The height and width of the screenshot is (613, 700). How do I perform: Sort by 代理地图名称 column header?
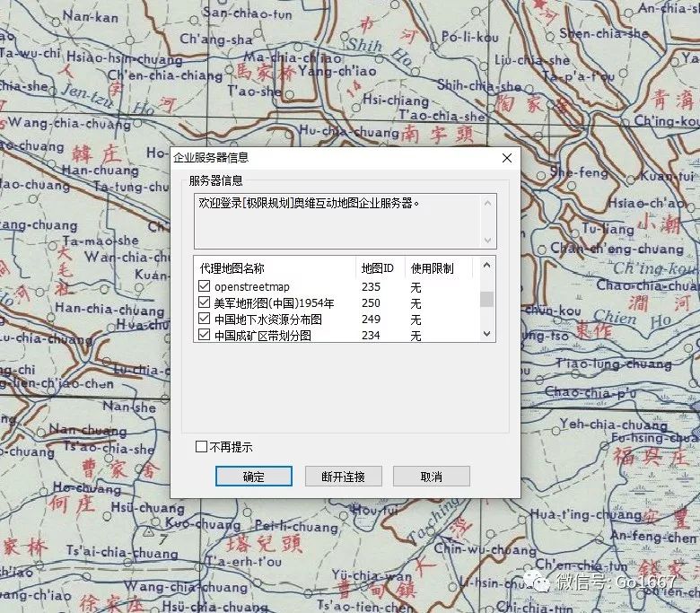click(x=275, y=267)
